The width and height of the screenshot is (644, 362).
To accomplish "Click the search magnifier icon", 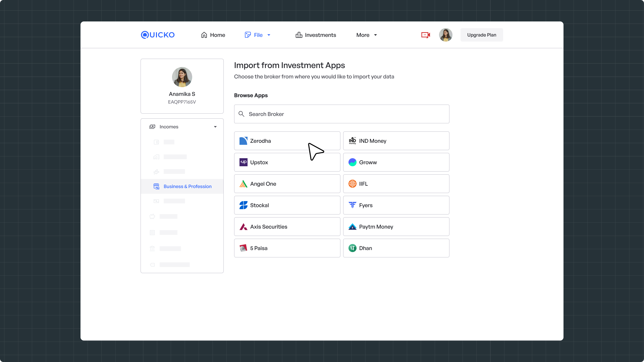I will (x=241, y=114).
